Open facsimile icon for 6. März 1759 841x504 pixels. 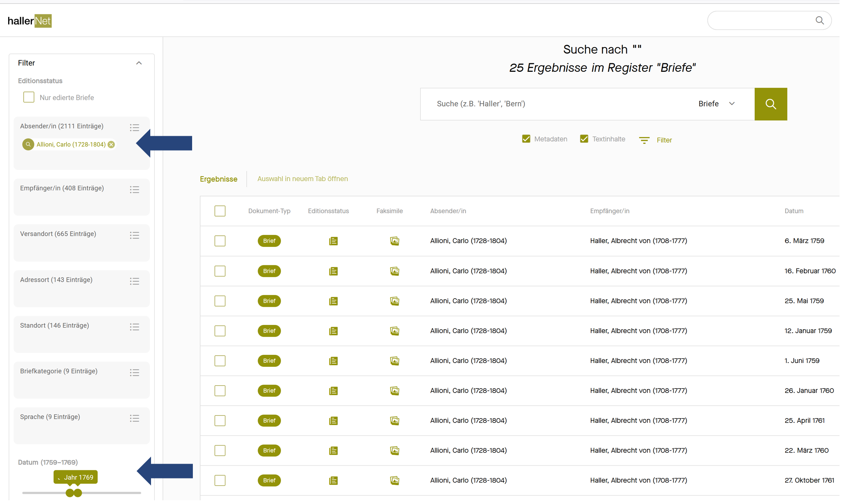395,241
